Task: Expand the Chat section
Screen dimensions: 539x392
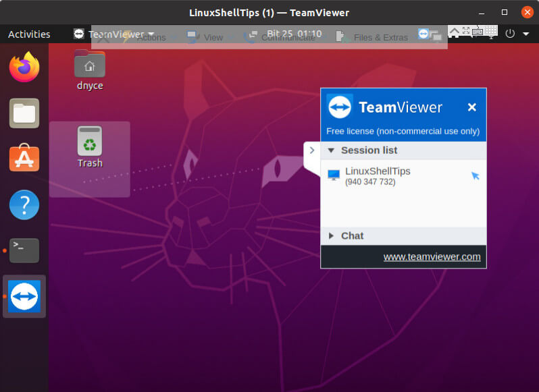Action: click(x=403, y=236)
